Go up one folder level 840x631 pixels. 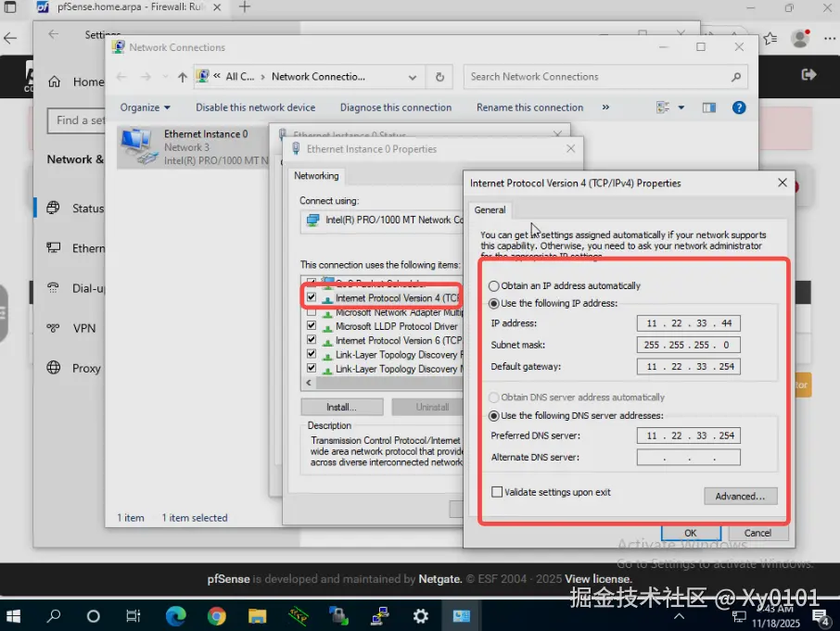[182, 77]
